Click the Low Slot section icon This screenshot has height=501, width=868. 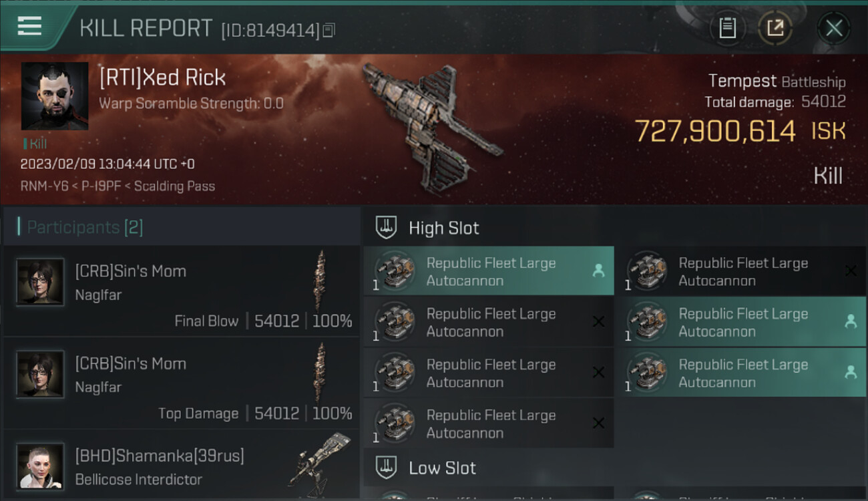(x=387, y=467)
